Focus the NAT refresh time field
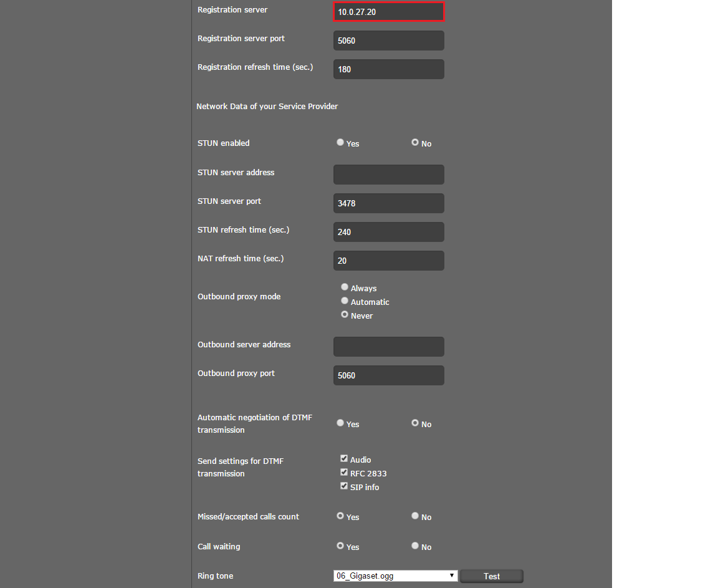Image resolution: width=718 pixels, height=588 pixels. pos(388,261)
